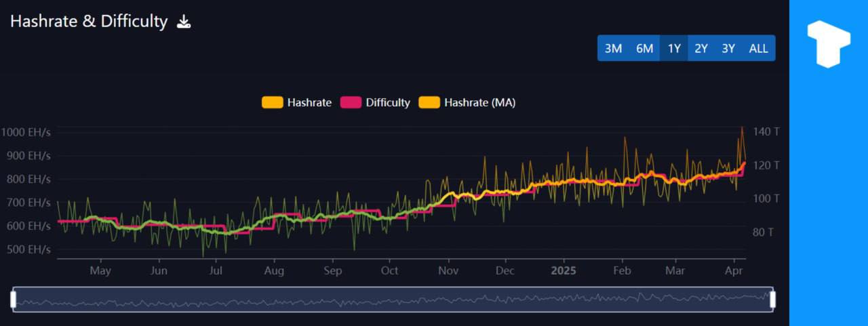Click the right handle of range slider

click(x=772, y=299)
